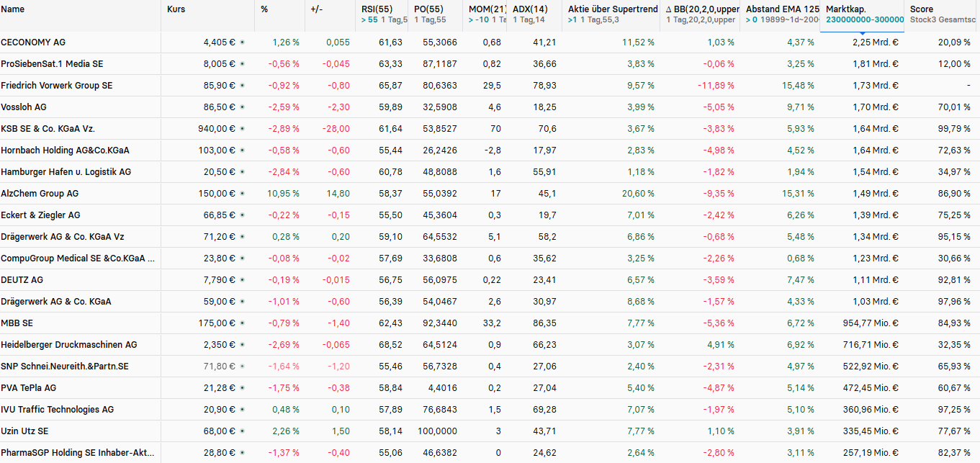Click the status dot in the CompuGroup Medical row
The height and width of the screenshot is (463, 980).
point(242,259)
